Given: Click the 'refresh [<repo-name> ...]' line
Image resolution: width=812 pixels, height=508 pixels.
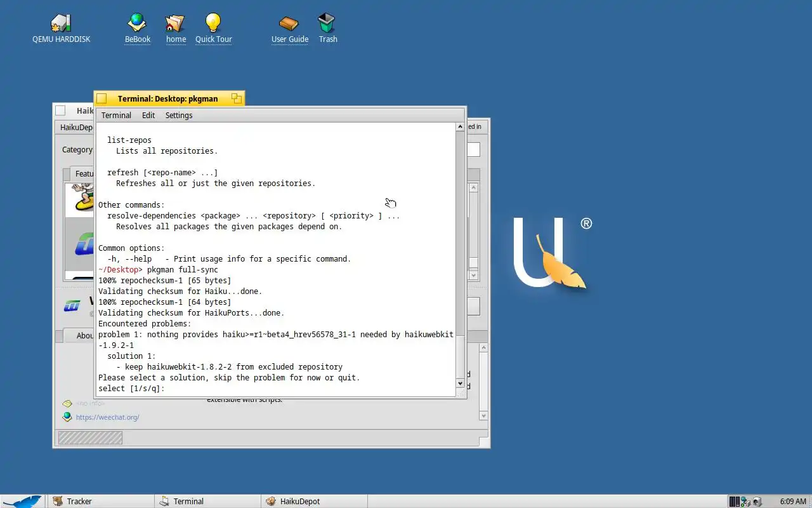Looking at the screenshot, I should tap(162, 172).
